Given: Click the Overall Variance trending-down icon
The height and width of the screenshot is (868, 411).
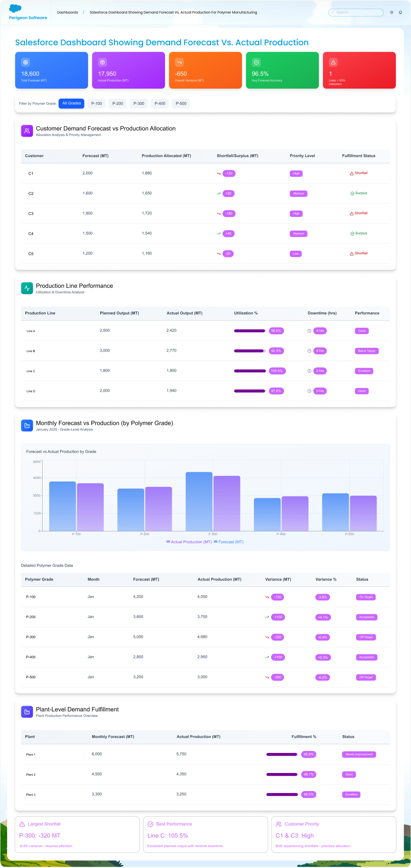Looking at the screenshot, I should click(x=179, y=63).
